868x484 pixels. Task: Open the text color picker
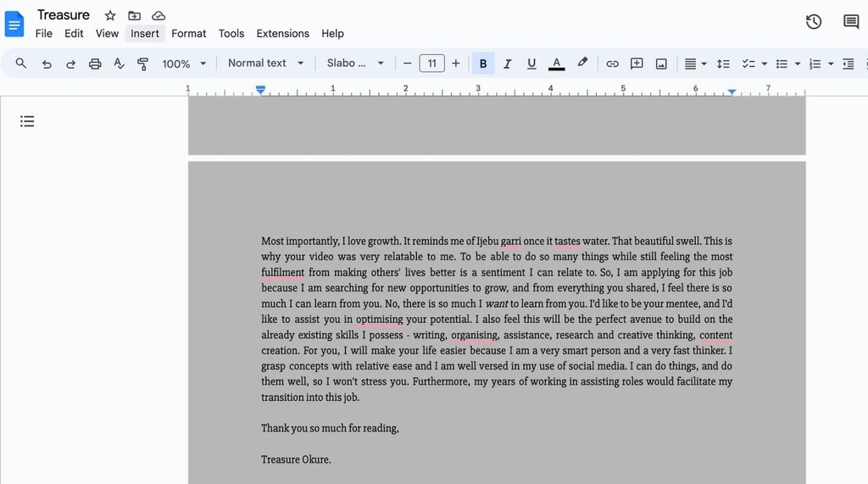[x=556, y=64]
